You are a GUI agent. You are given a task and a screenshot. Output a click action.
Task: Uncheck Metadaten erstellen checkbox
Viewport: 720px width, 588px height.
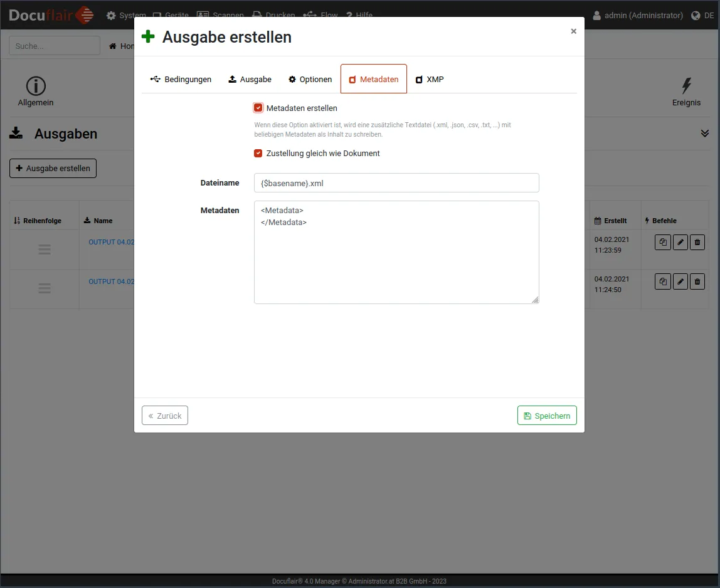[x=258, y=108]
